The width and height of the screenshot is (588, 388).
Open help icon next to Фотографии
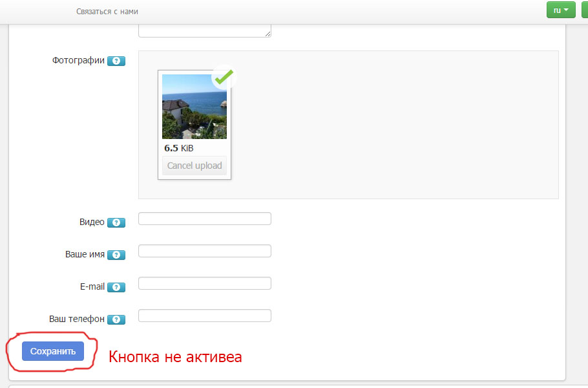point(116,61)
